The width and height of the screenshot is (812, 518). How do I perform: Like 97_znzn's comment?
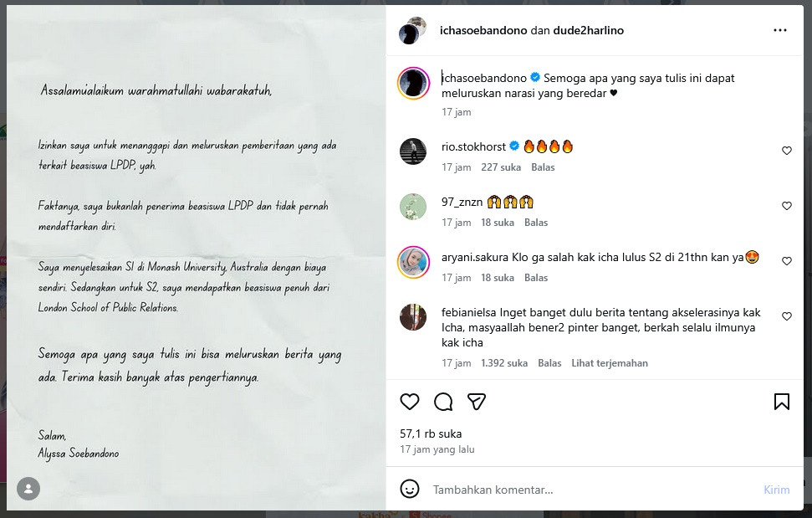tap(787, 206)
